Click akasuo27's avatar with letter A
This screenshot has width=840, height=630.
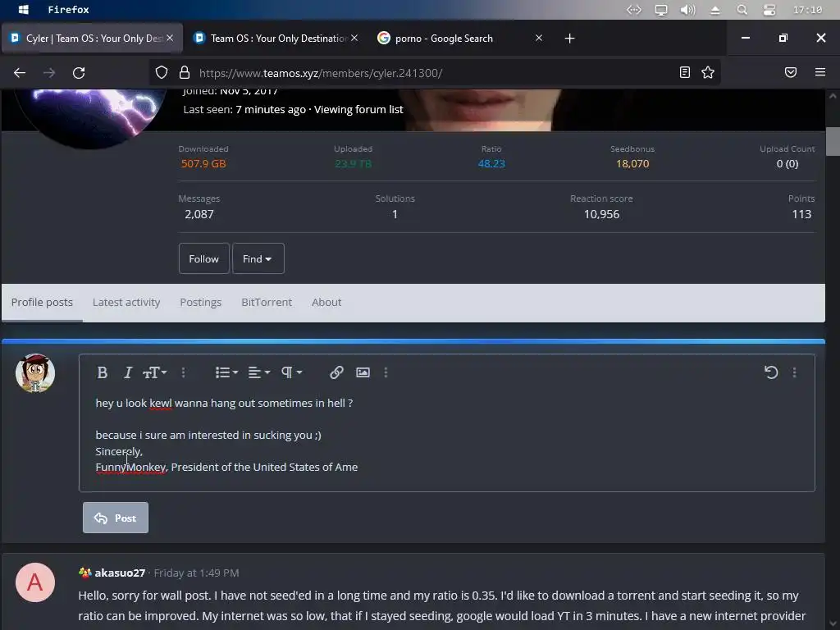34,582
